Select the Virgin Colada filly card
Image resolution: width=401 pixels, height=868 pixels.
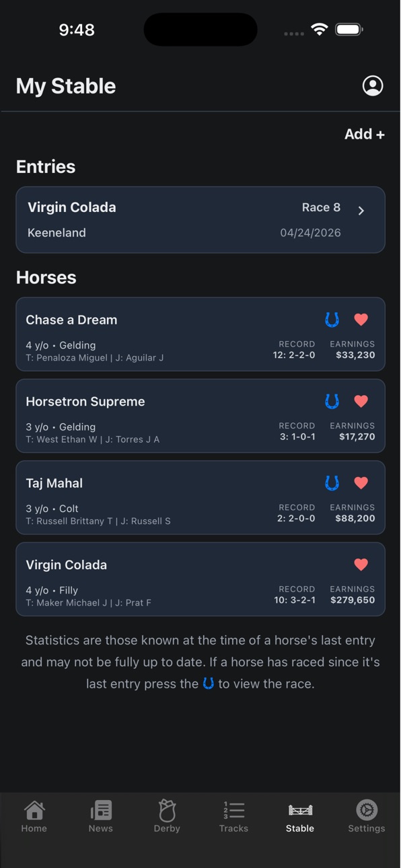coord(200,579)
